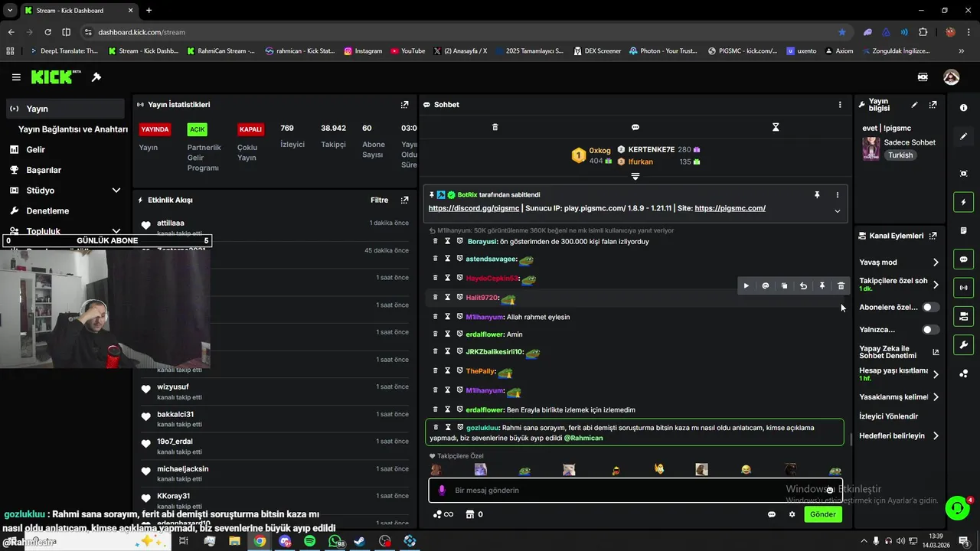Image resolution: width=980 pixels, height=551 pixels.
Task: Open the Başarılar sidebar item
Action: pyautogui.click(x=65, y=170)
